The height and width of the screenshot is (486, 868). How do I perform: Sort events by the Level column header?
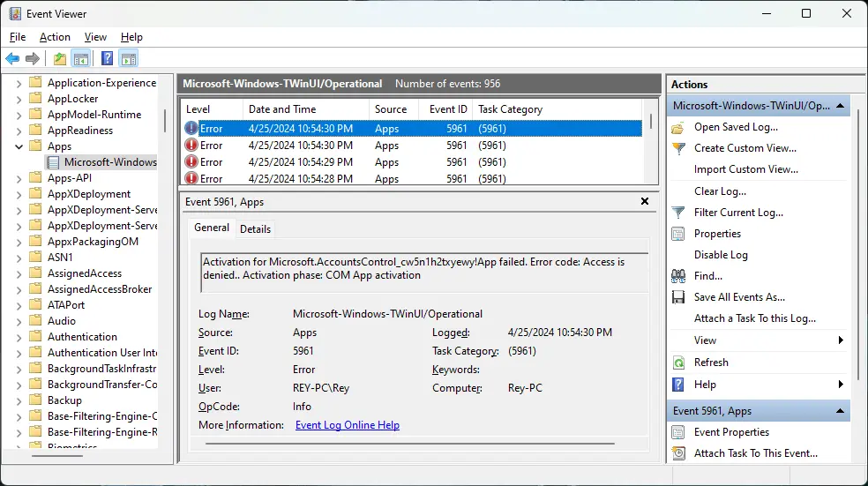tap(212, 109)
